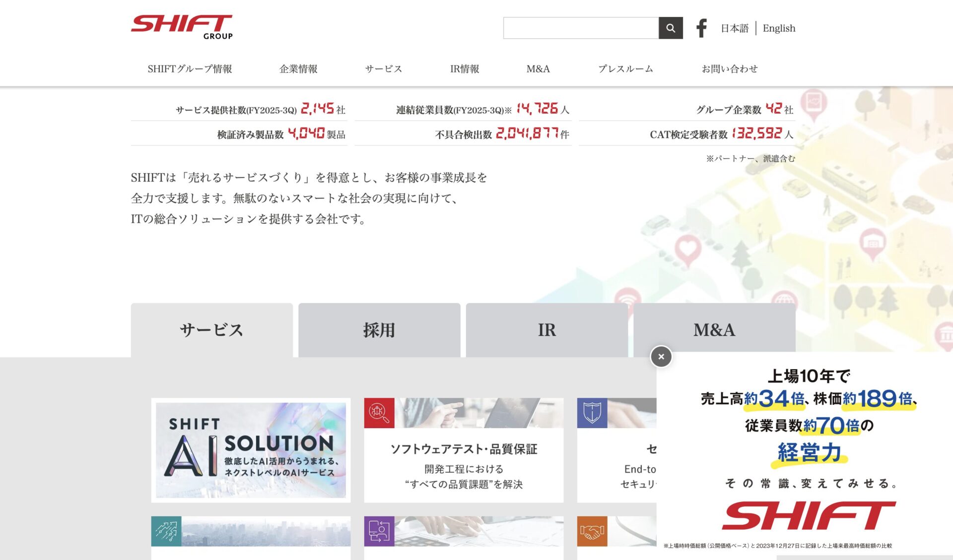
Task: Close the popup banner with X button
Action: (661, 357)
